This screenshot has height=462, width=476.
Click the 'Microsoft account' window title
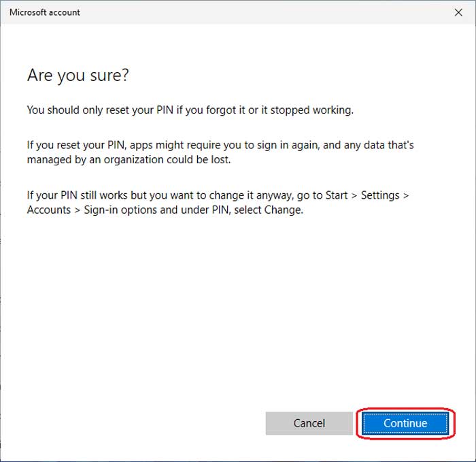(x=45, y=12)
